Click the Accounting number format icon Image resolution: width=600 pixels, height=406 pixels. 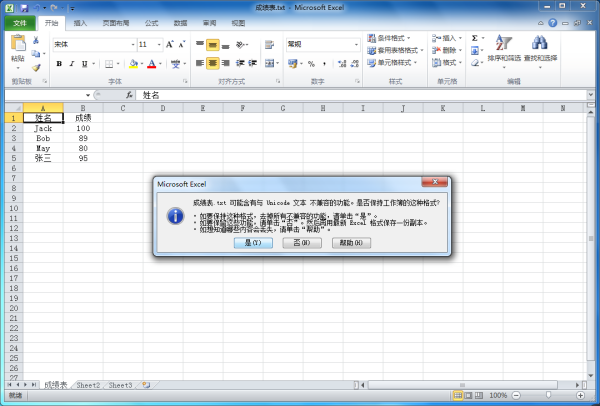pos(293,64)
